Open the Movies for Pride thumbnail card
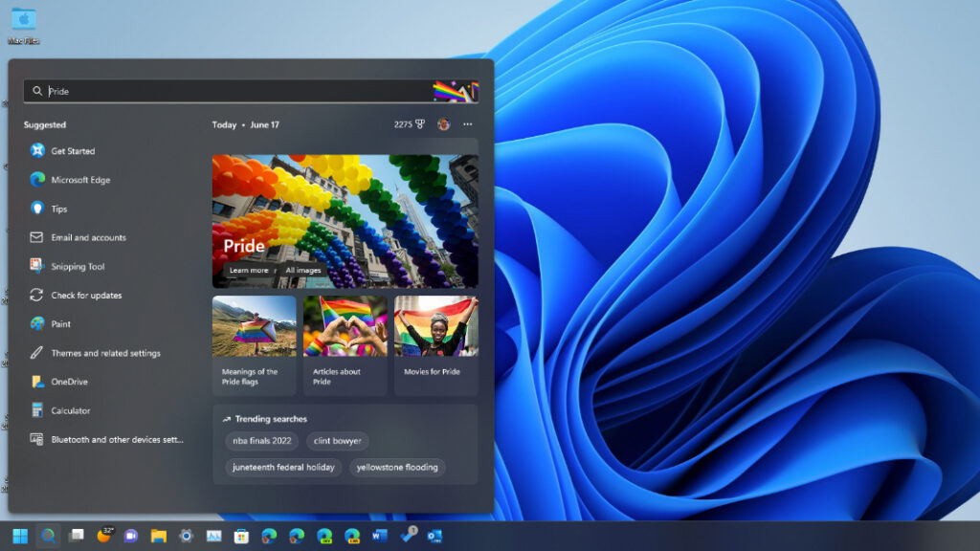 point(435,344)
